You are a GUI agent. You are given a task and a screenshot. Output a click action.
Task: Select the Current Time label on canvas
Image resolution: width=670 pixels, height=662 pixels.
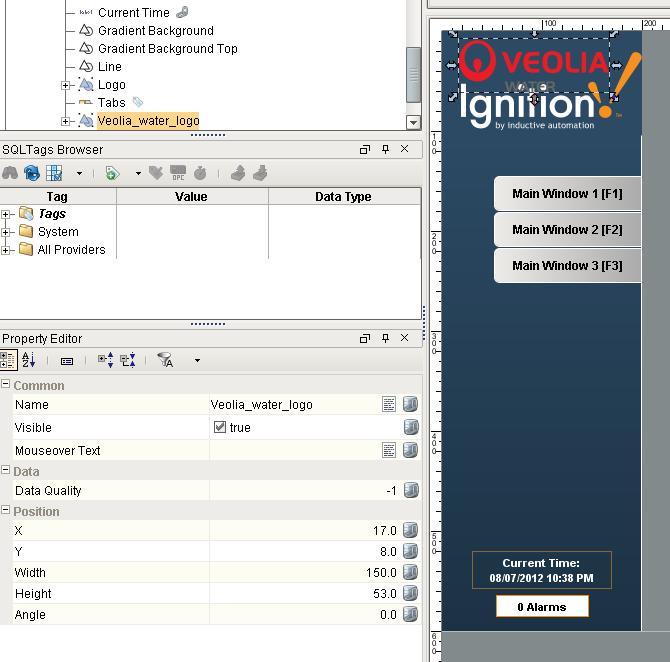click(541, 570)
